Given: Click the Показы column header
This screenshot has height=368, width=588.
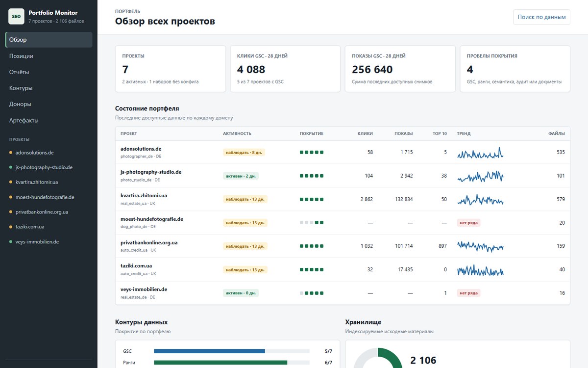Looking at the screenshot, I should point(403,133).
